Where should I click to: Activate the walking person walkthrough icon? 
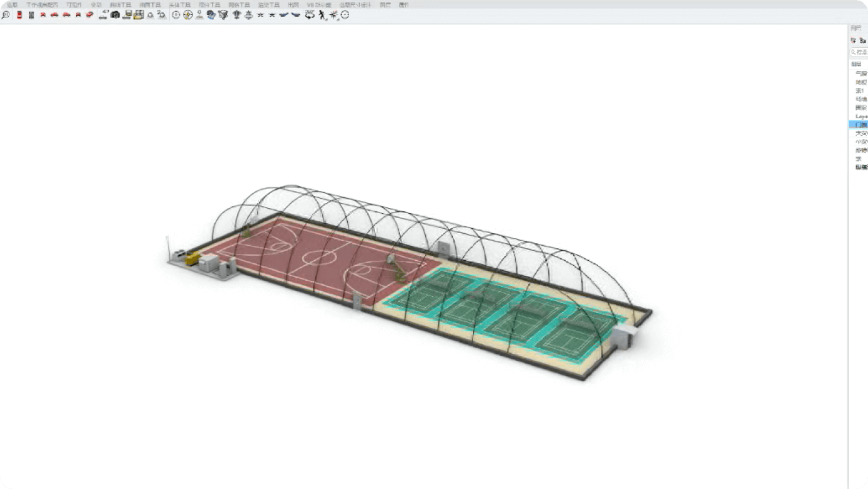click(x=322, y=14)
